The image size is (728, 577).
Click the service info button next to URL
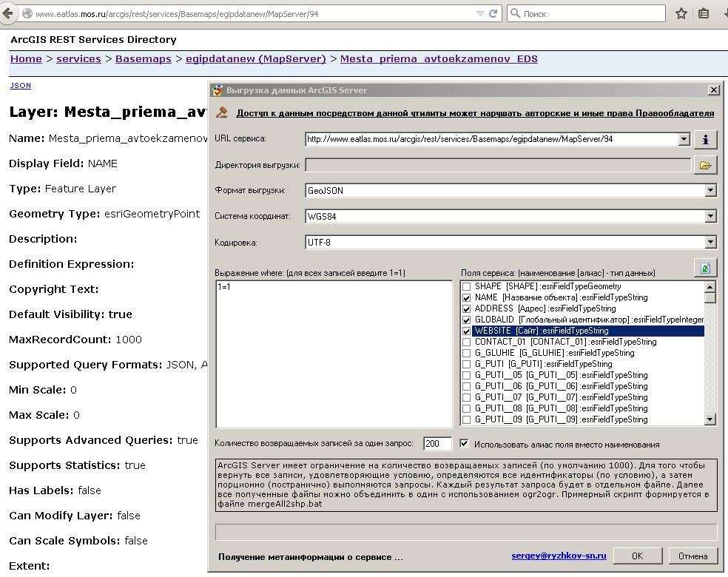point(705,139)
